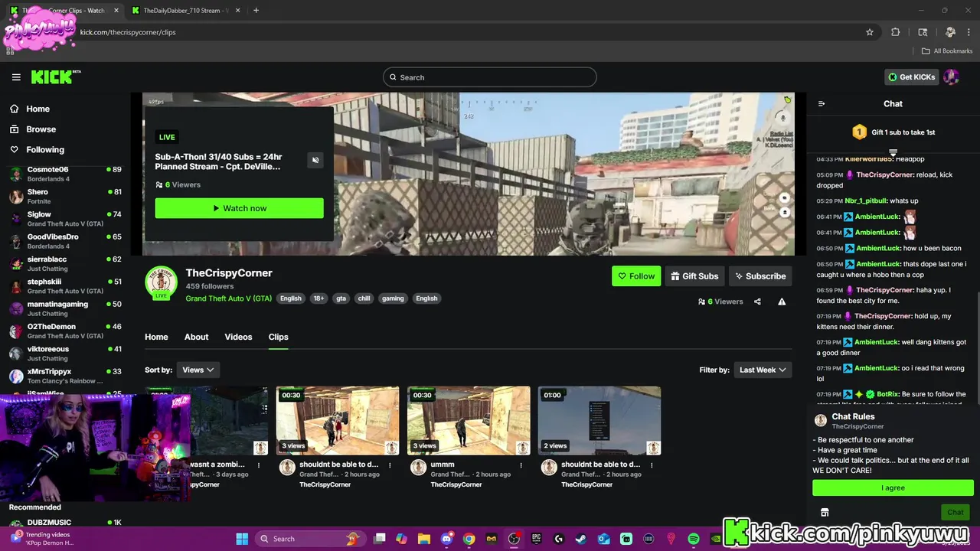This screenshot has height=551, width=980.
Task: Switch to the About tab
Action: (x=196, y=337)
